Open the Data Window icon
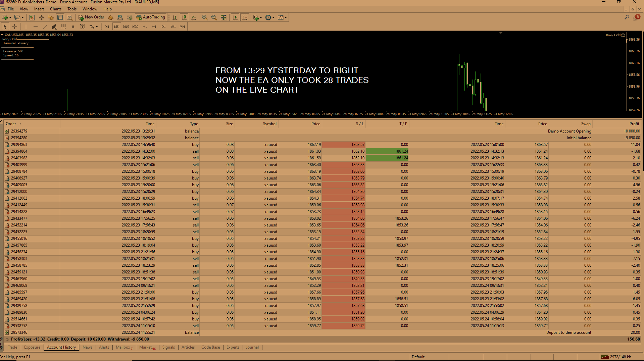The width and height of the screenshot is (644, 361). tap(41, 17)
